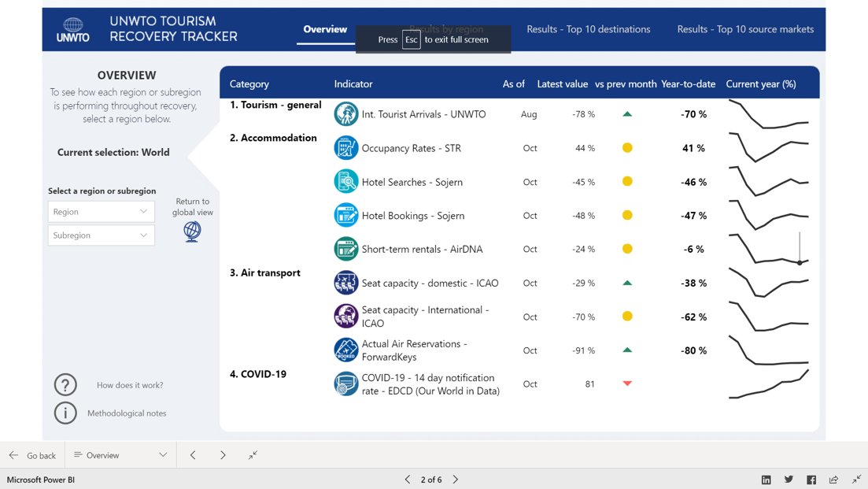Share the report via the share icon

[833, 479]
